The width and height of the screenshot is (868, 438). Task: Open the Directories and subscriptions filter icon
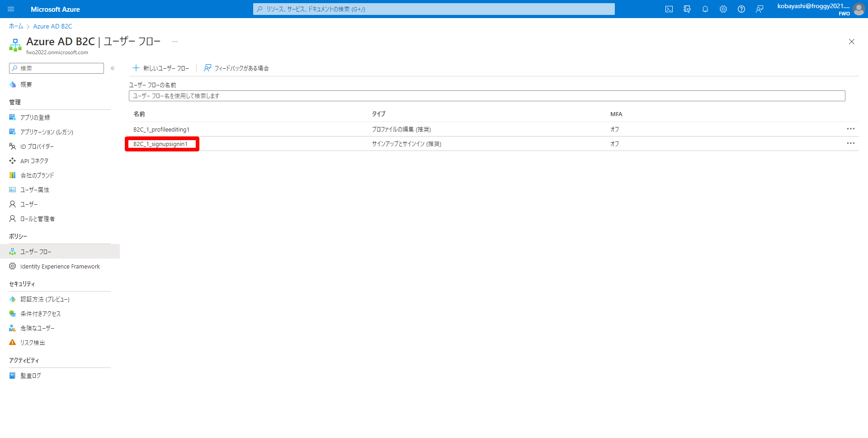[687, 9]
